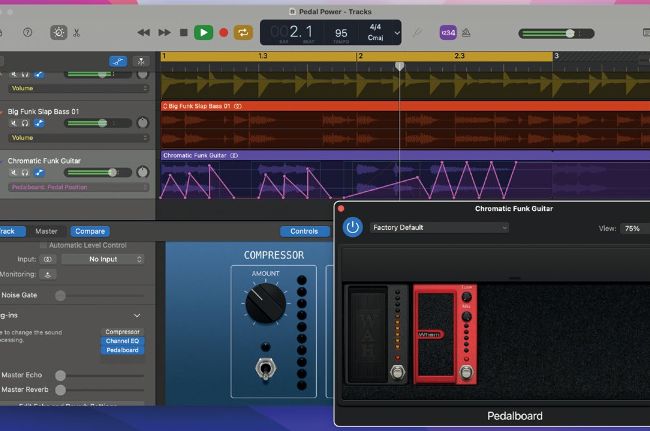Screen dimensions: 650x431
Task: Collapse the Plug-ins section chevron
Action: coord(137,315)
